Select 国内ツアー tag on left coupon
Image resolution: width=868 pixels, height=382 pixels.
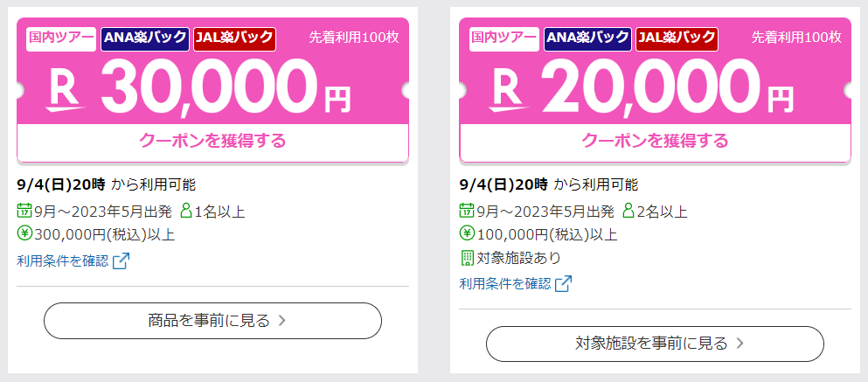(61, 38)
